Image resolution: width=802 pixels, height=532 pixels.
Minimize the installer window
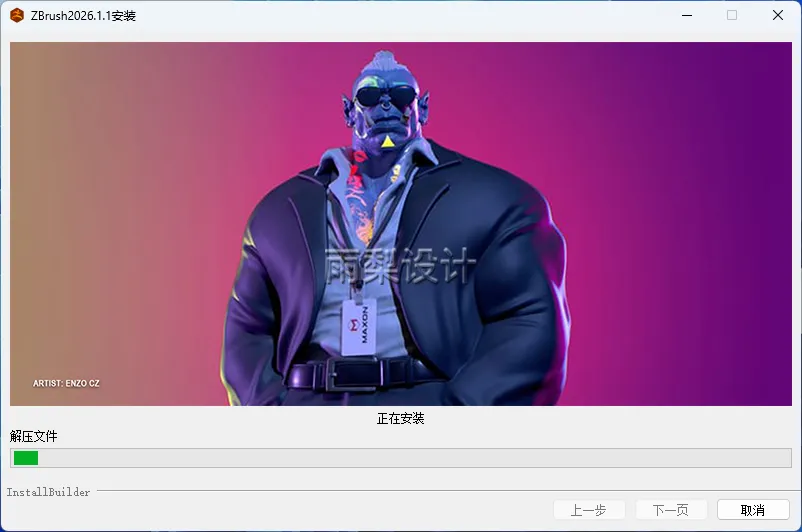(687, 15)
